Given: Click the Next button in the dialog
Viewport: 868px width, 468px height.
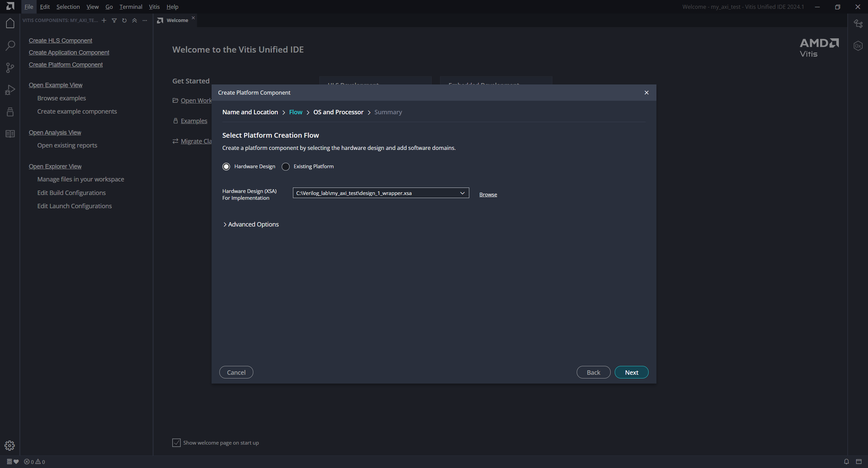Looking at the screenshot, I should point(631,372).
